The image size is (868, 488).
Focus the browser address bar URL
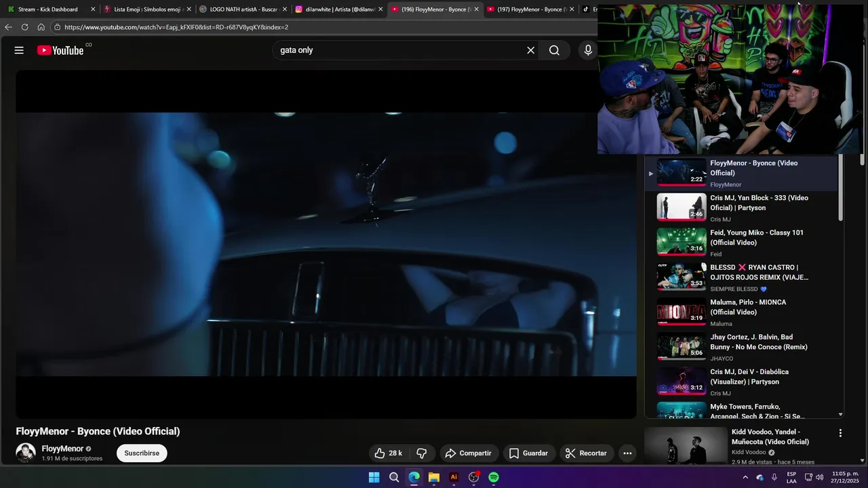tap(176, 27)
